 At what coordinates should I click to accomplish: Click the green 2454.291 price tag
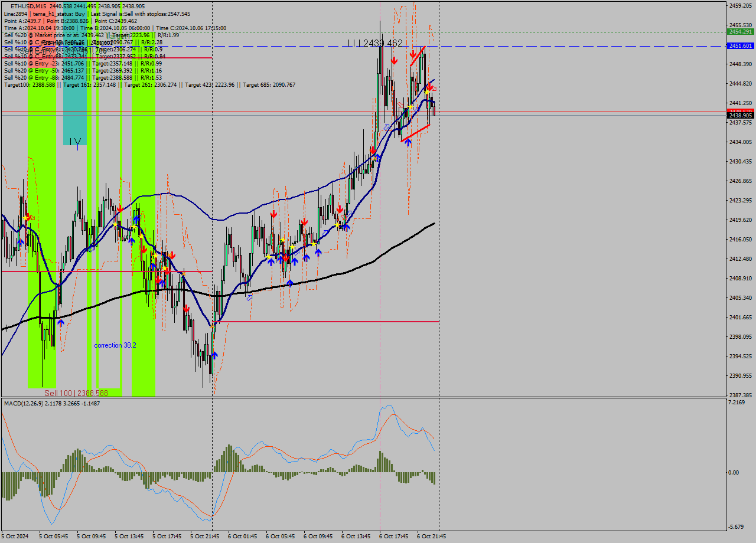tap(741, 31)
